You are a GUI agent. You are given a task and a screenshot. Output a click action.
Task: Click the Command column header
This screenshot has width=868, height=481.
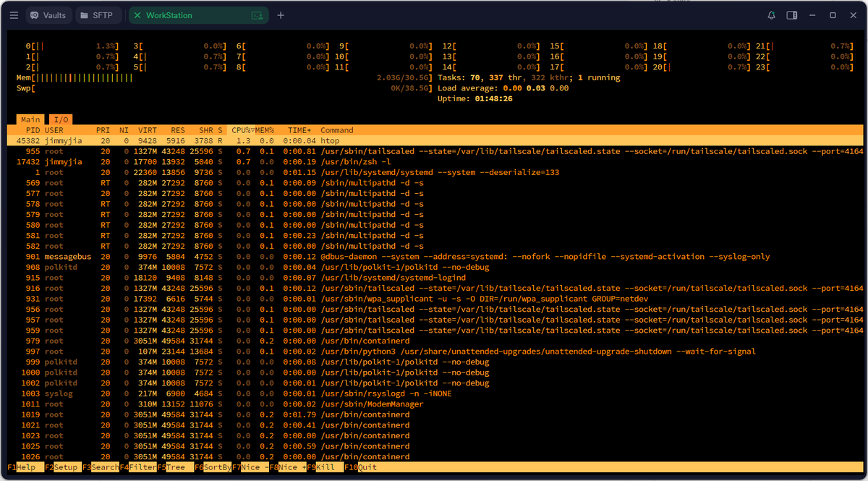coord(336,130)
